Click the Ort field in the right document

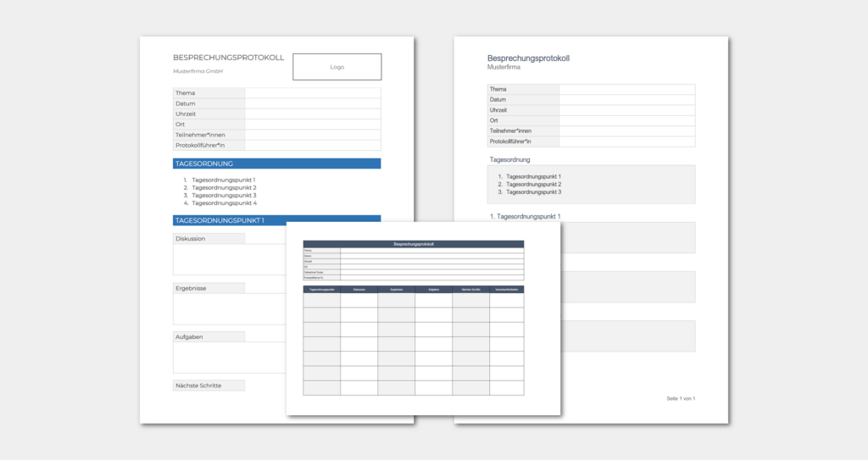click(x=626, y=120)
